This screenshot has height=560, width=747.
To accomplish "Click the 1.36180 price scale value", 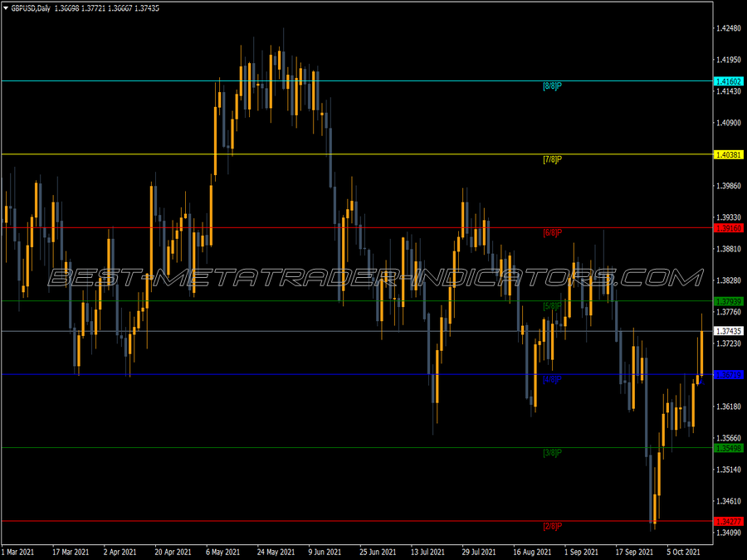I will click(729, 407).
